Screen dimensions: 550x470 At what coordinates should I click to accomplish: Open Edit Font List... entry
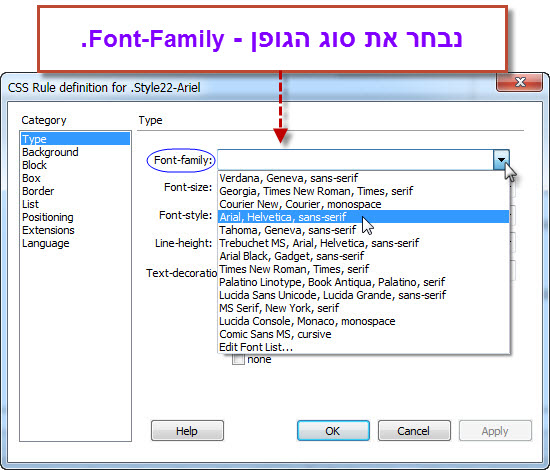tap(363, 347)
